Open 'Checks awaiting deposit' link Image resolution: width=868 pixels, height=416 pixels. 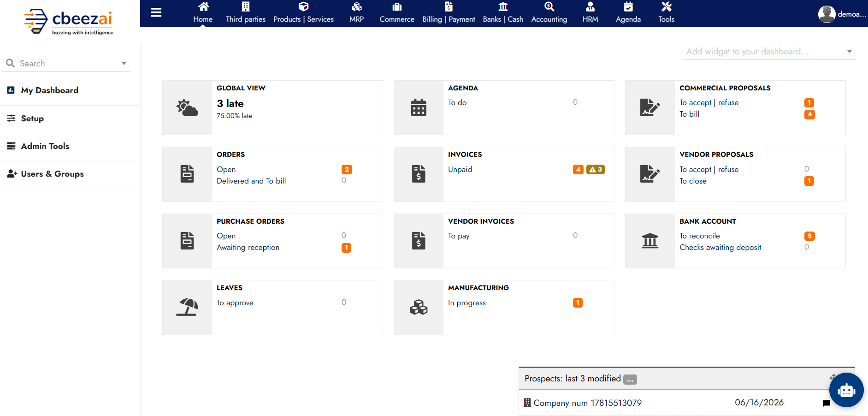[720, 248]
